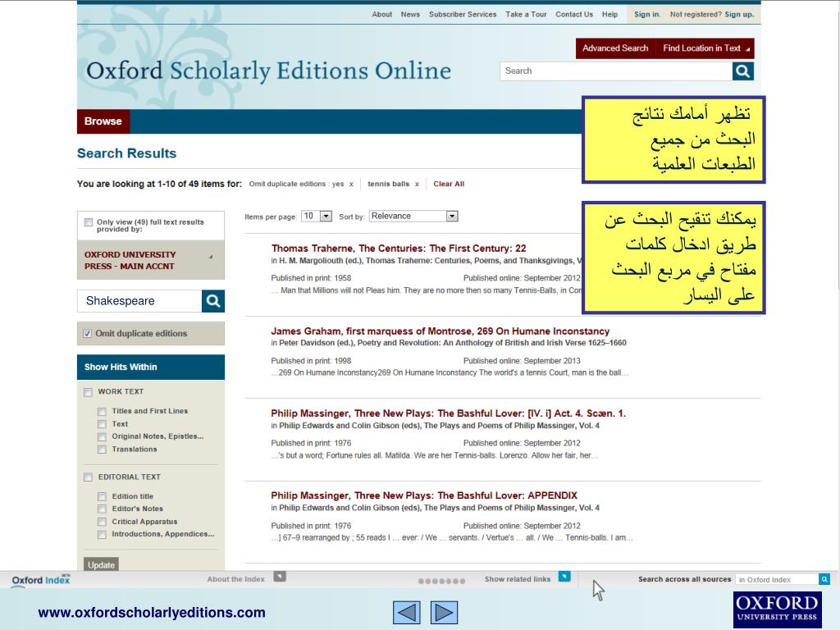This screenshot has height=630, width=840.
Task: Check the Edition title checkbox
Action: pyautogui.click(x=102, y=496)
